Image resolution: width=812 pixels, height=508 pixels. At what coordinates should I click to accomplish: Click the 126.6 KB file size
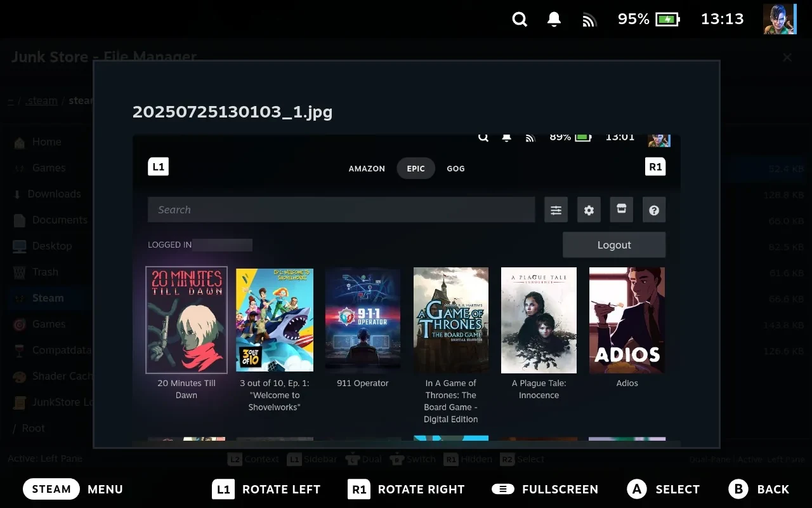coord(783,351)
